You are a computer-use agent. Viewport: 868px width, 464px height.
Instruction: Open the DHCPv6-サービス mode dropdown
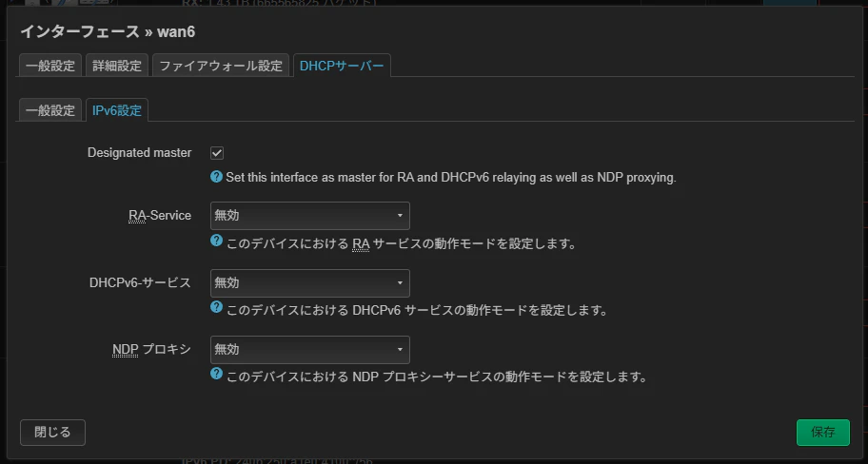[x=310, y=283]
